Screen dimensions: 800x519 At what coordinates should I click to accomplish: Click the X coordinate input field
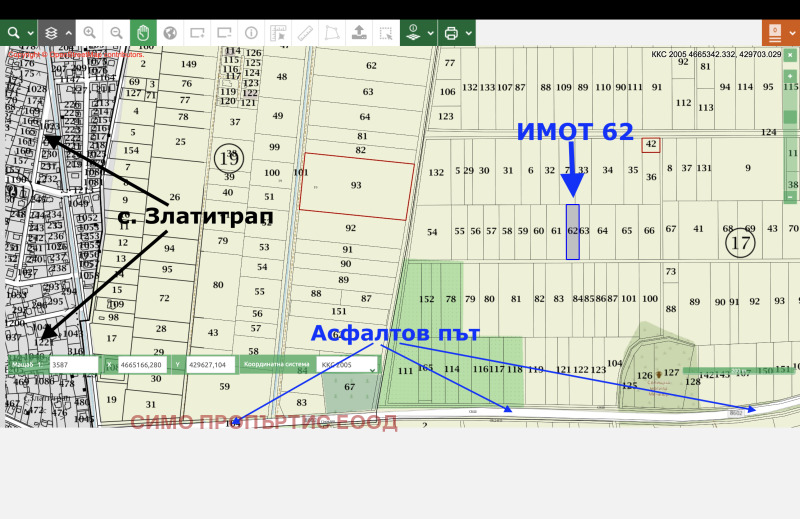click(142, 366)
